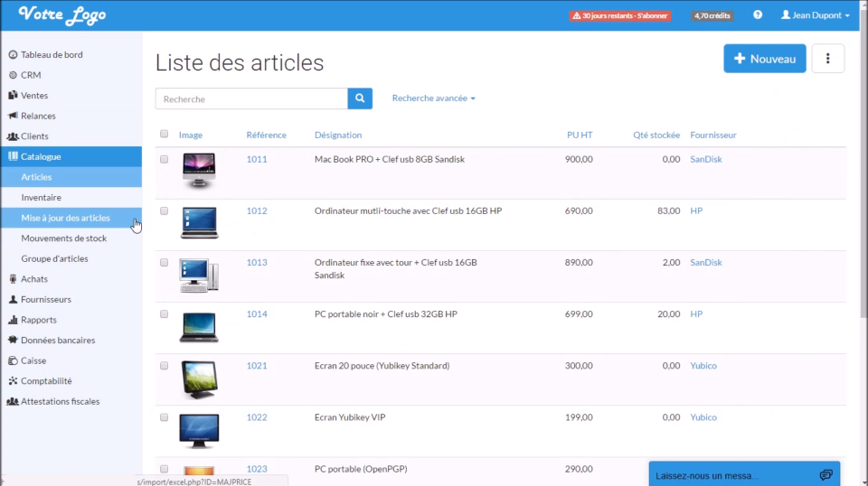Click the page vertical scrollbar
Screen dimensions: 868x486
[x=863, y=181]
